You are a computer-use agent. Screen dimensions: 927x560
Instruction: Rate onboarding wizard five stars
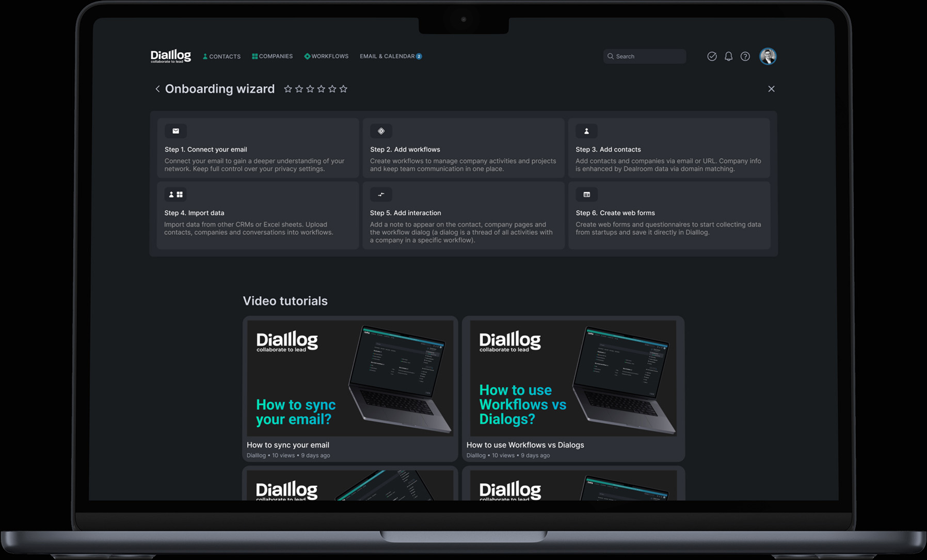332,89
